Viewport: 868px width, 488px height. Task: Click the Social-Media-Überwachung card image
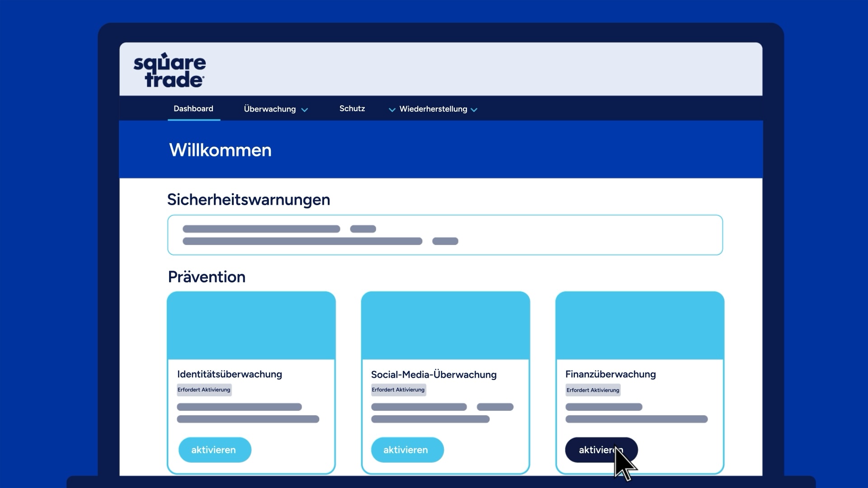[446, 325]
